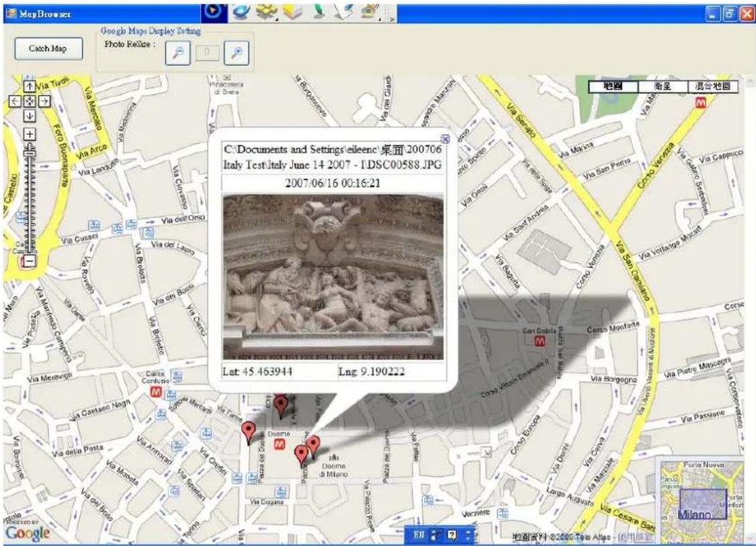Pan the map right with the arrow
The image size is (756, 546).
pos(44,101)
